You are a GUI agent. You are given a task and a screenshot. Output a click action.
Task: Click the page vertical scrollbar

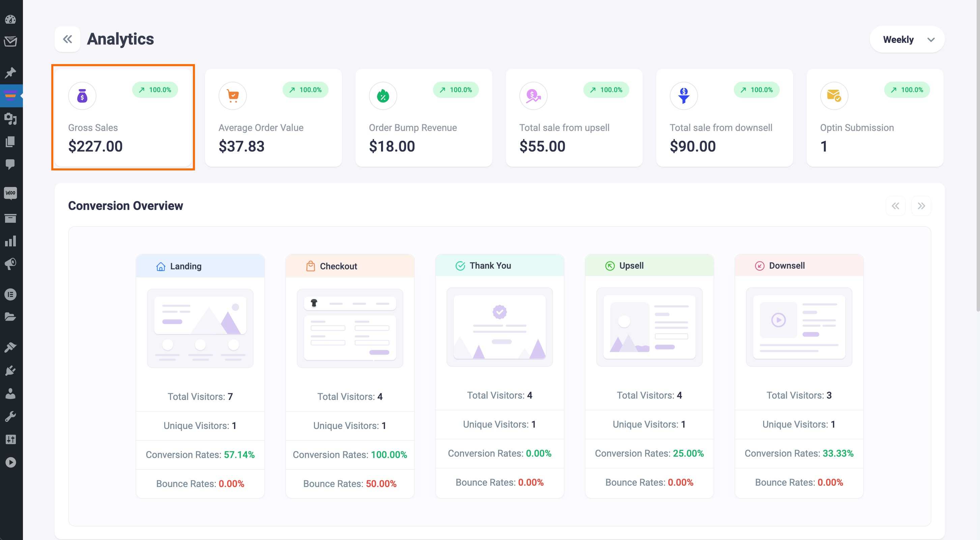click(978, 156)
